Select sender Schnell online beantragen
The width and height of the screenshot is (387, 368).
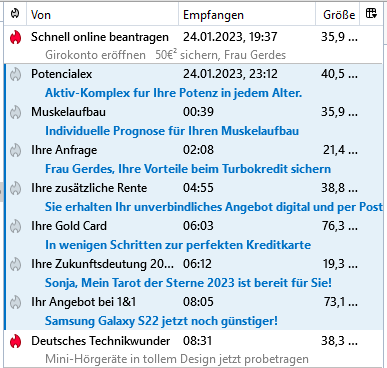(100, 37)
